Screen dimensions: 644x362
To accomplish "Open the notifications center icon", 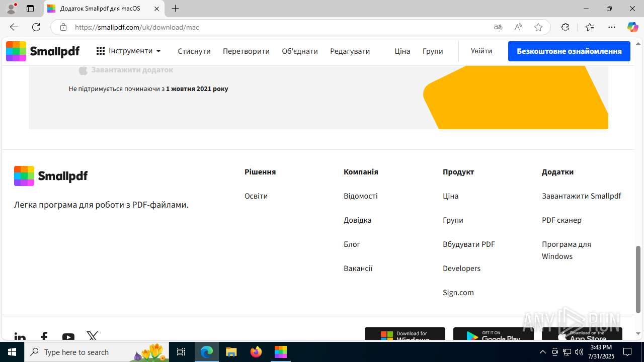I will point(627,352).
